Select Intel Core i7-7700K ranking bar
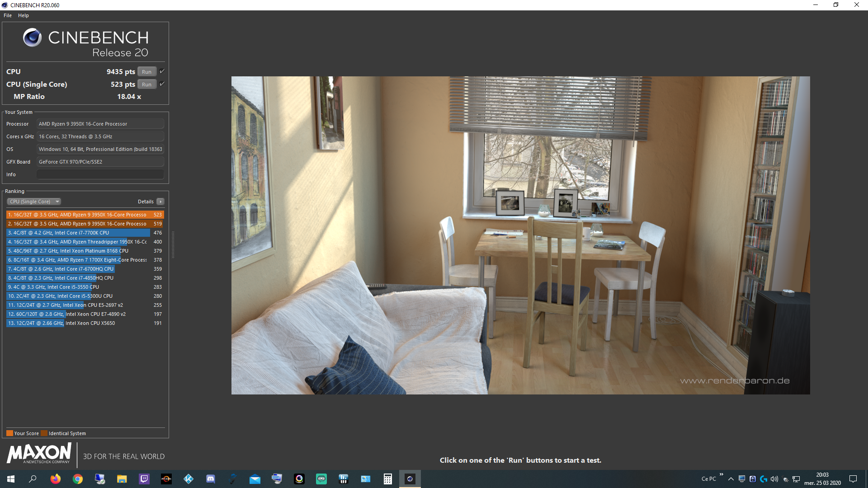 click(78, 233)
